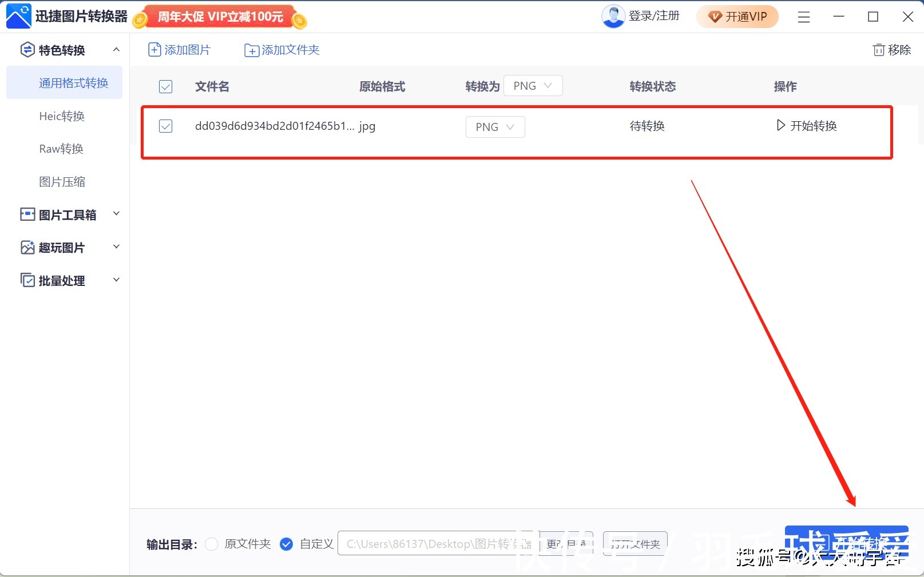Click the 文件名 column header
The height and width of the screenshot is (577, 924).
[x=212, y=87]
